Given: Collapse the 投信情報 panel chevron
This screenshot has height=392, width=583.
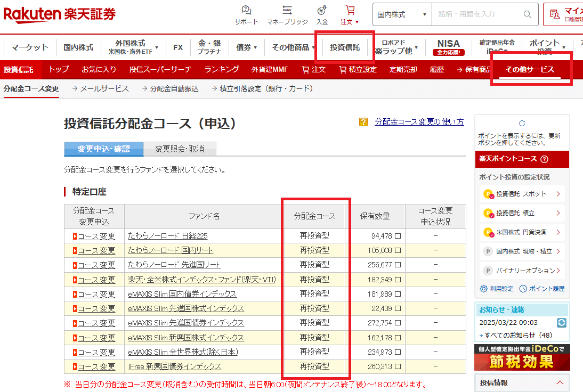Looking at the screenshot, I should 560,382.
